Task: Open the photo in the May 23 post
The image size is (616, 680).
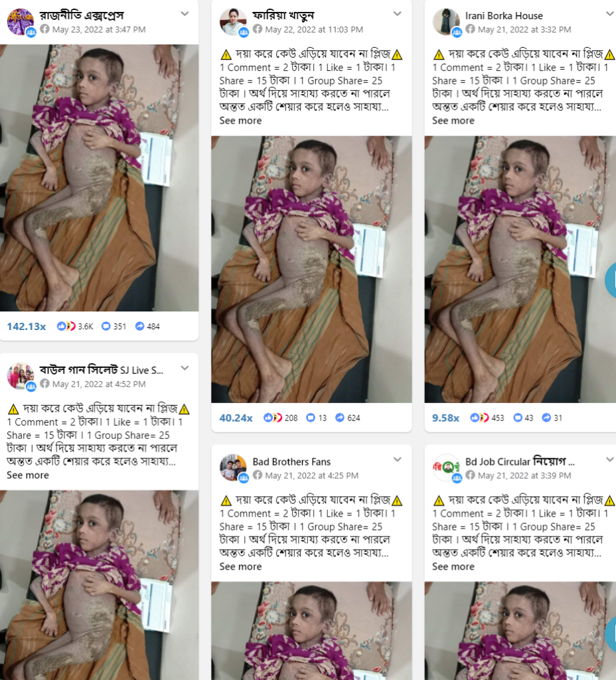Action: 100,178
